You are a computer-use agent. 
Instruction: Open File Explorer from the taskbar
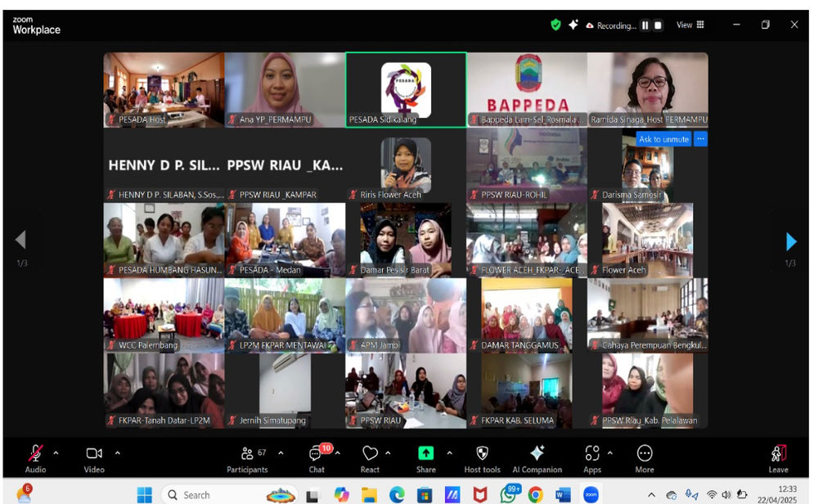[x=369, y=495]
